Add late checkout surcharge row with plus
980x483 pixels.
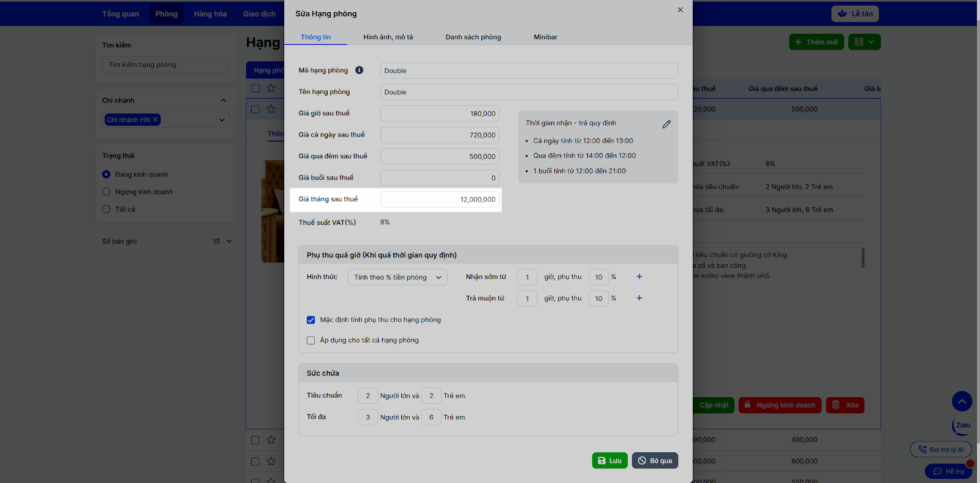(639, 299)
